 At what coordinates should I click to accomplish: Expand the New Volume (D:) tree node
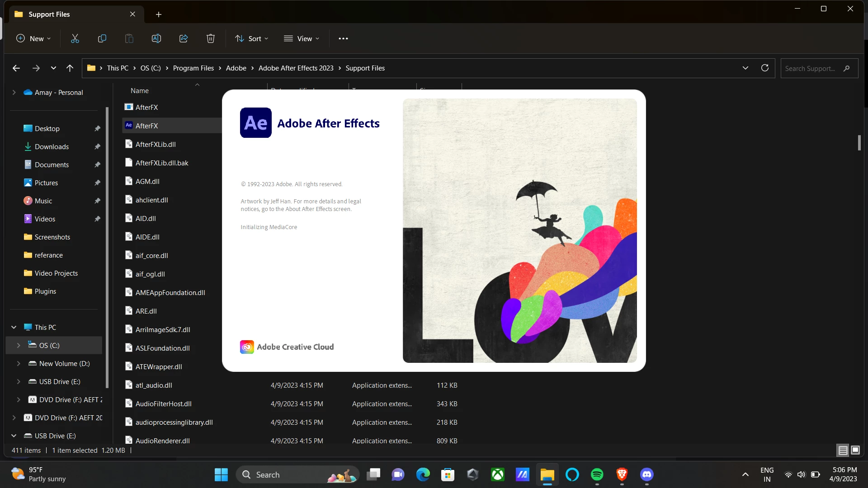click(19, 363)
